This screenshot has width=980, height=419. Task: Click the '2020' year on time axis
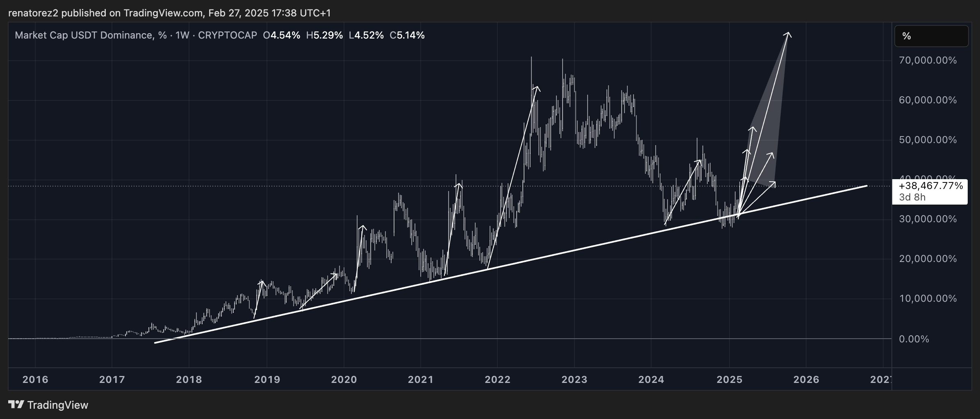coord(344,380)
